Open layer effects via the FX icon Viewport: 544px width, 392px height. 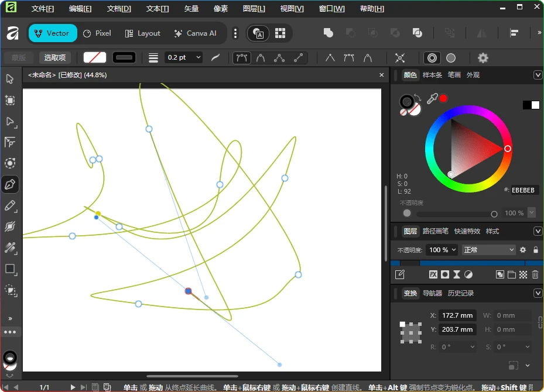(433, 274)
